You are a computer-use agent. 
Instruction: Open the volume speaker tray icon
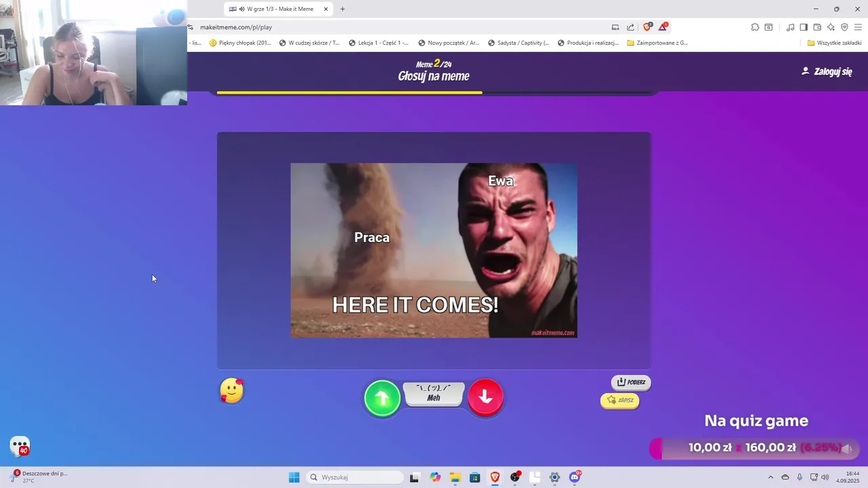point(825,477)
